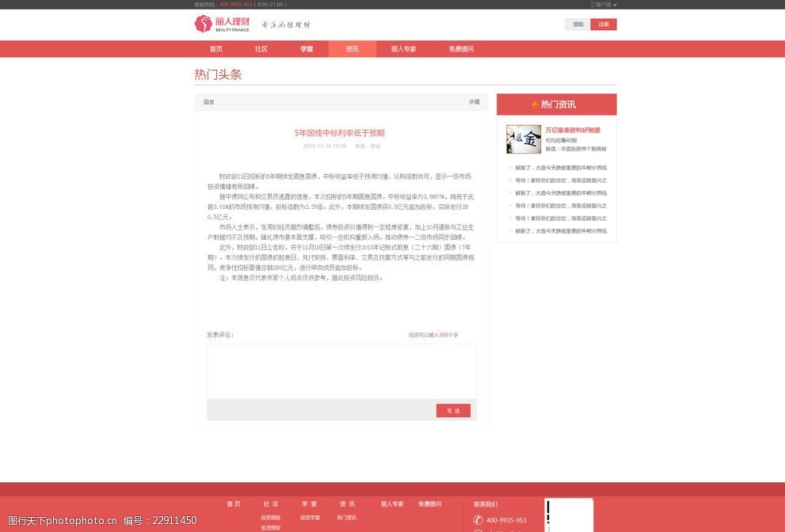The width and height of the screenshot is (785, 532).
Task: Click the 国债 category label above article
Action: tap(209, 102)
